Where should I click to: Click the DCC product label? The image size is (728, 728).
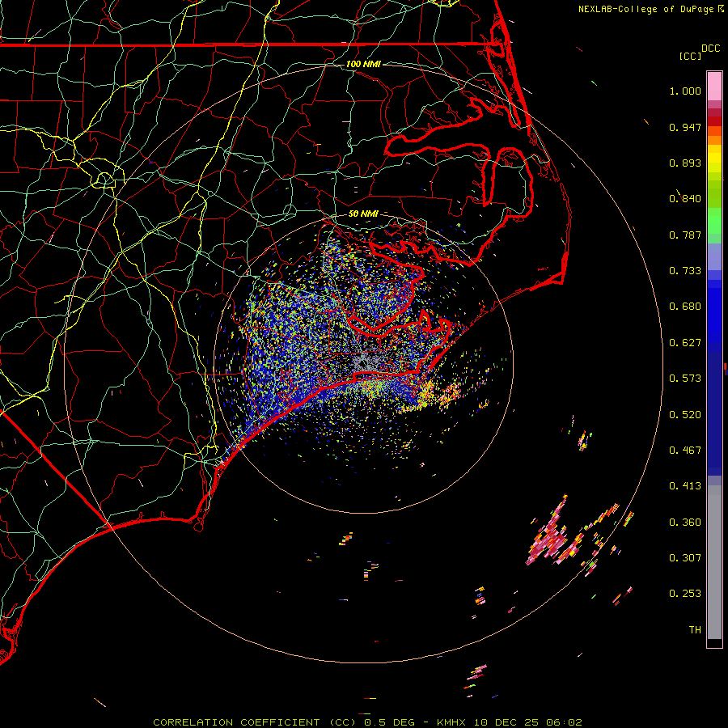710,49
